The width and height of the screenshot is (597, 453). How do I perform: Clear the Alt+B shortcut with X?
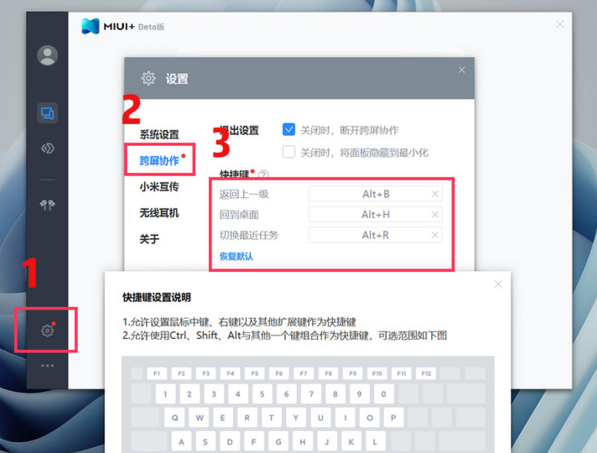[435, 194]
